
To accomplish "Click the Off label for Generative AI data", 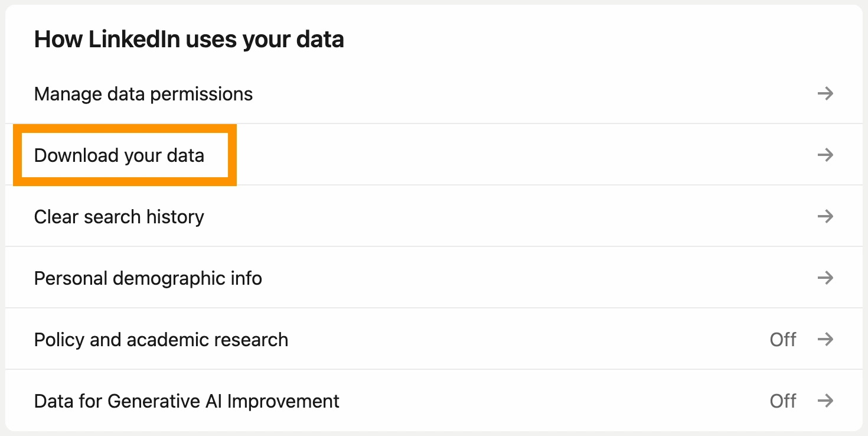I will pyautogui.click(x=783, y=401).
